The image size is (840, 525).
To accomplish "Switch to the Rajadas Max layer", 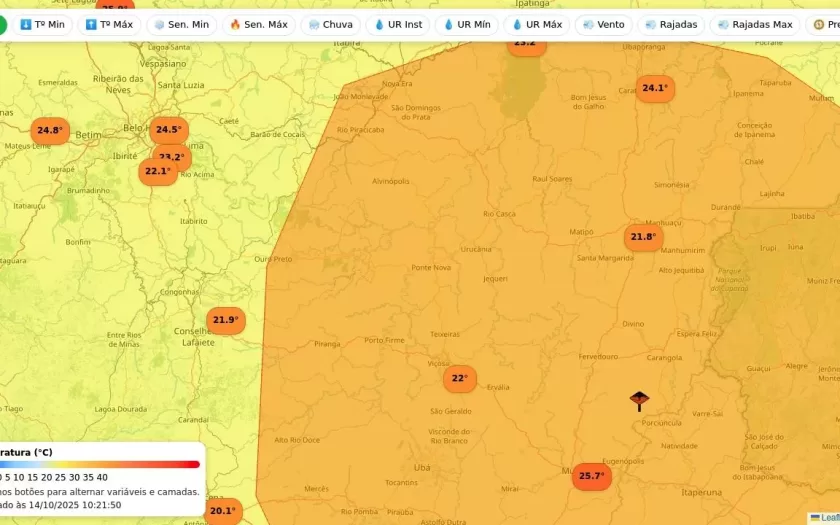I will 754,24.
